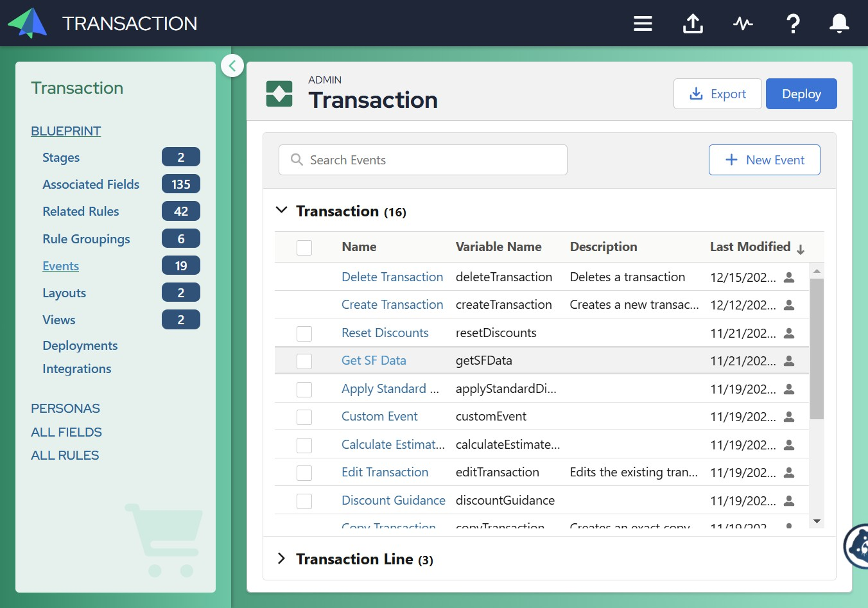Click the user icon in Calculate Estimate row
The width and height of the screenshot is (868, 608).
[789, 445]
